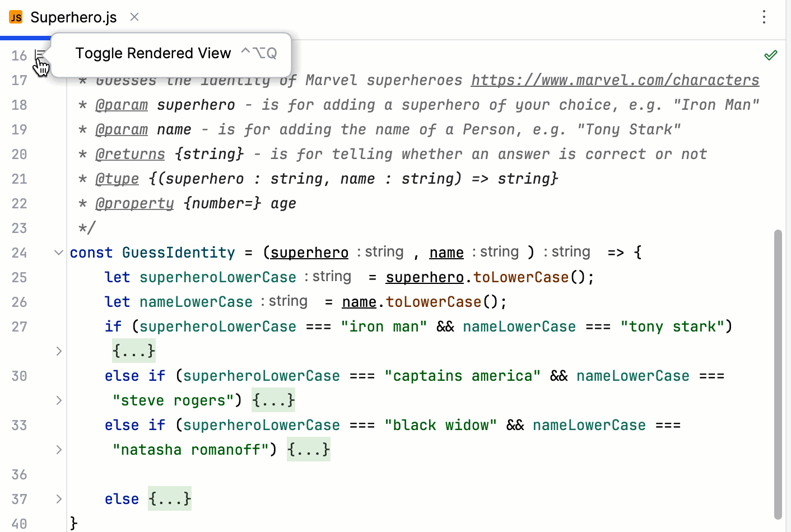
Task: Open the Marvel characters hyperlink
Action: tap(615, 80)
